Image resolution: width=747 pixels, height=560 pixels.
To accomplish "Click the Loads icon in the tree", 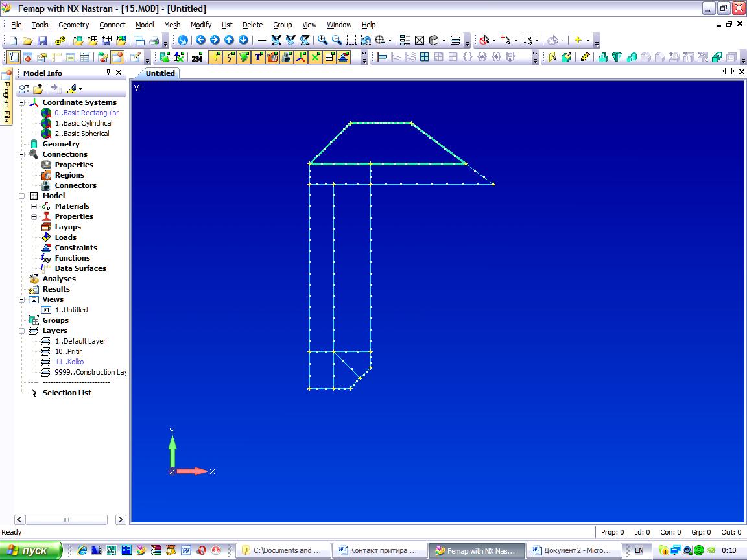I will pyautogui.click(x=46, y=237).
